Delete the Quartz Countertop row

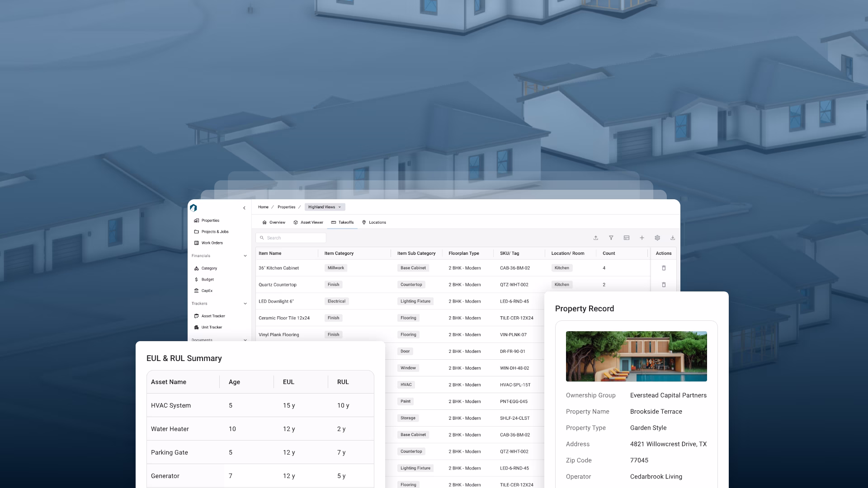[x=664, y=285]
